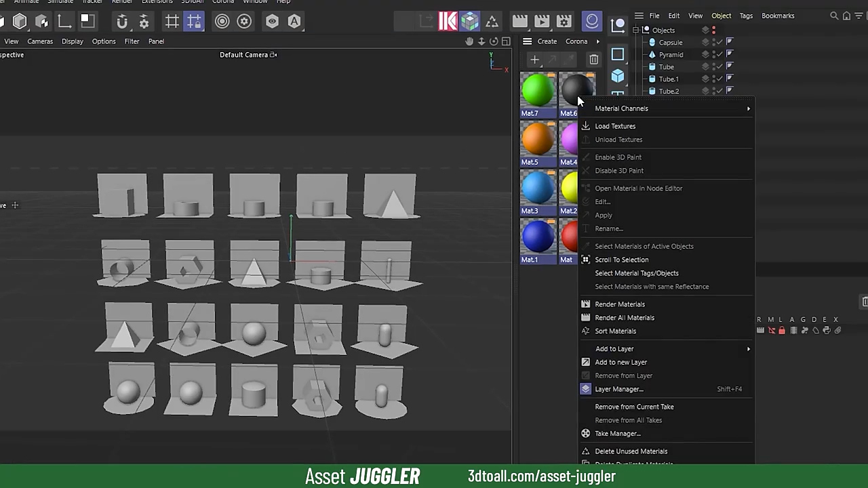
Task: Open object manager hamburger menu
Action: tap(639, 16)
